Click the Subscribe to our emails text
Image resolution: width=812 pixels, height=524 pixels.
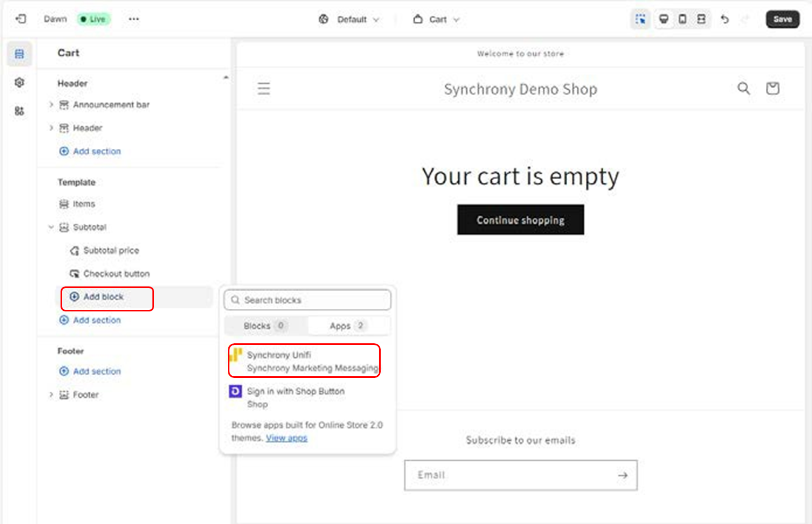(520, 440)
